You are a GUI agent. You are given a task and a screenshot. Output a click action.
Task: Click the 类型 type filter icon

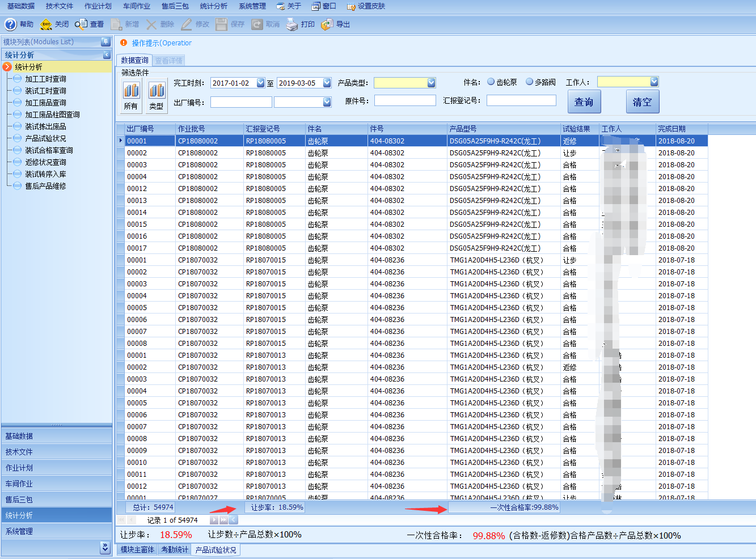pos(157,90)
